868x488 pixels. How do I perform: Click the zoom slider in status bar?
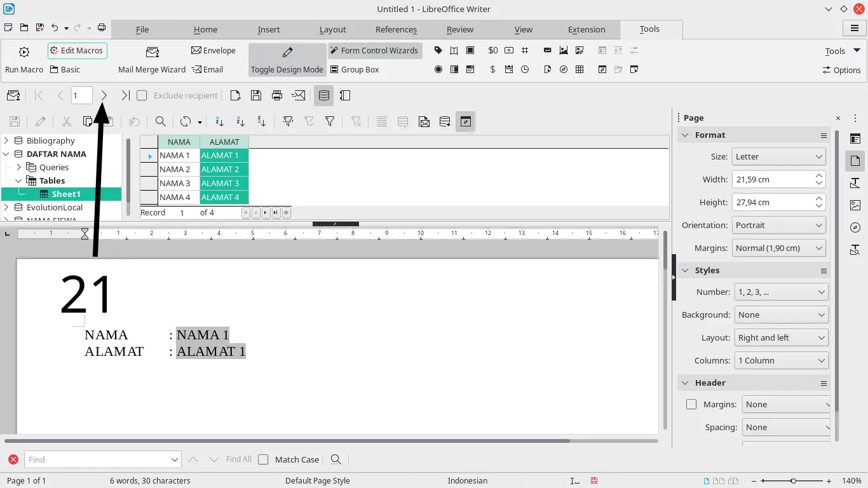click(x=792, y=481)
